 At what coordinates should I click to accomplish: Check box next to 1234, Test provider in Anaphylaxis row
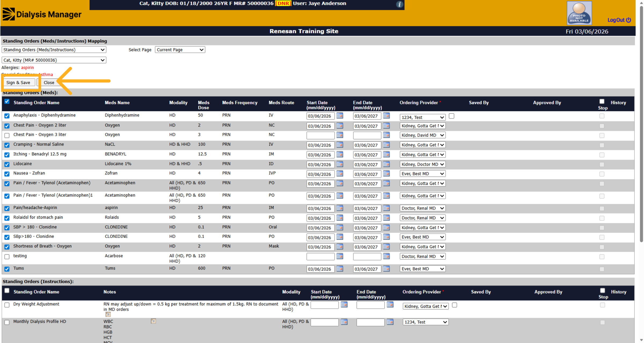click(x=452, y=116)
